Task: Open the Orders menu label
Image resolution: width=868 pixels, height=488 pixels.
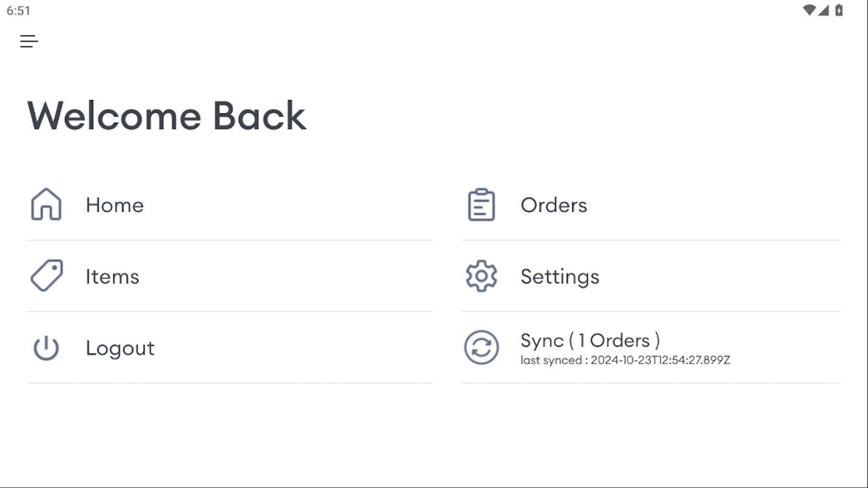Action: [x=553, y=205]
